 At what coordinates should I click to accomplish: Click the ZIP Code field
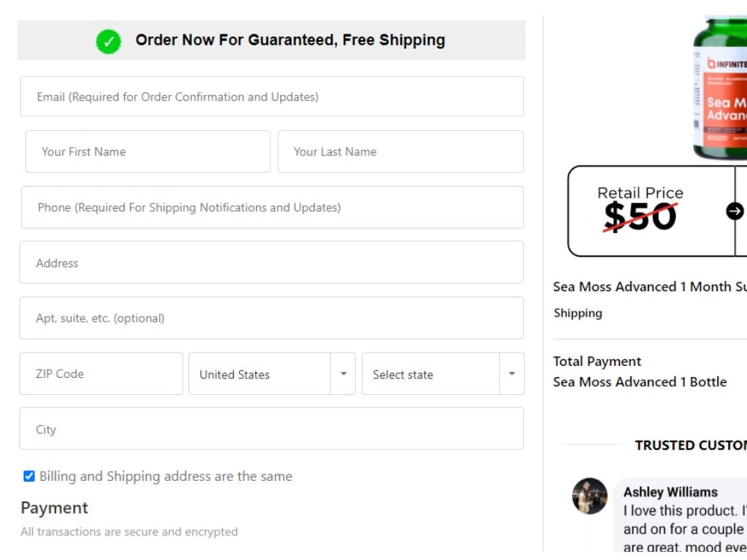(x=101, y=374)
